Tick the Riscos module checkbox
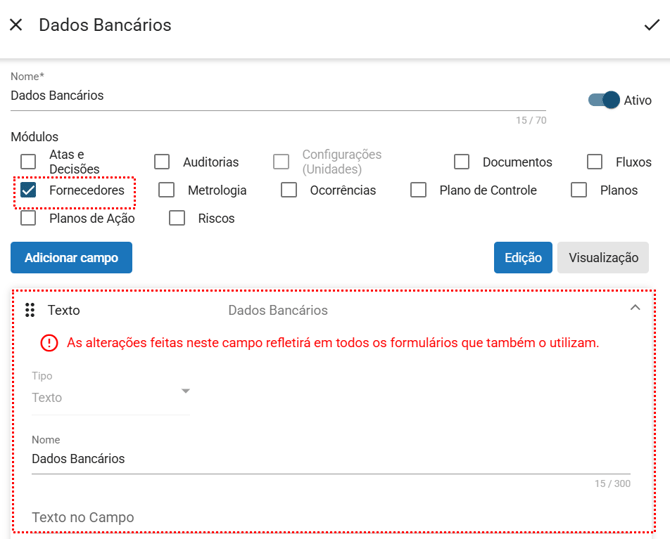670x539 pixels. coord(177,218)
